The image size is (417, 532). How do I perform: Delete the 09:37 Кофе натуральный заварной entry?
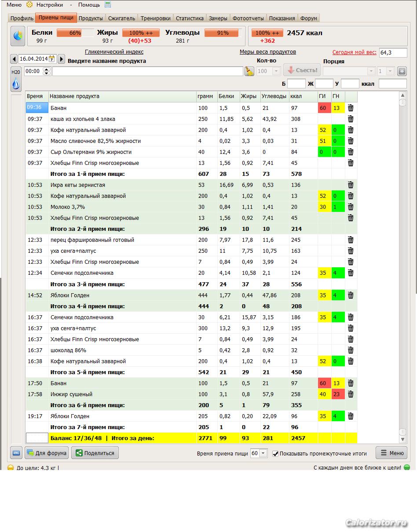coord(351,130)
